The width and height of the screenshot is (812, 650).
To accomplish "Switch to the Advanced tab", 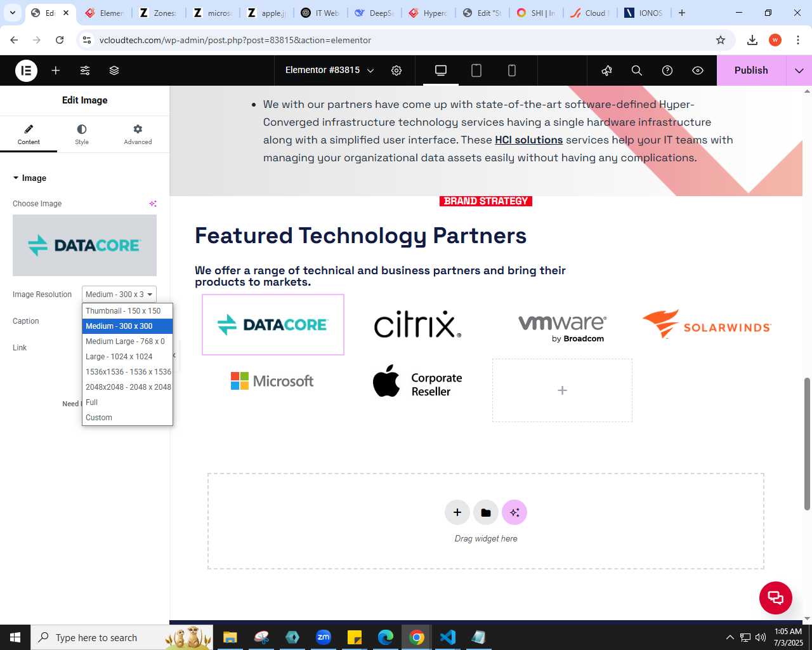I will tap(138, 135).
